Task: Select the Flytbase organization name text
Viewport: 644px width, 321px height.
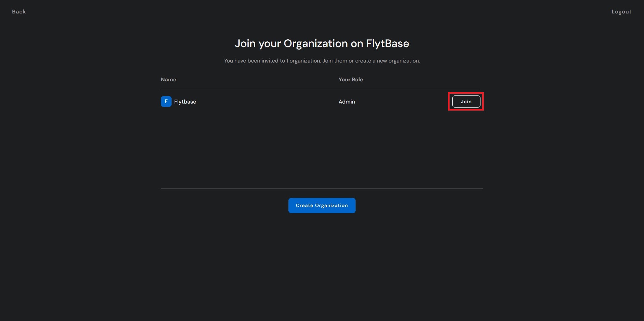Action: (x=185, y=102)
